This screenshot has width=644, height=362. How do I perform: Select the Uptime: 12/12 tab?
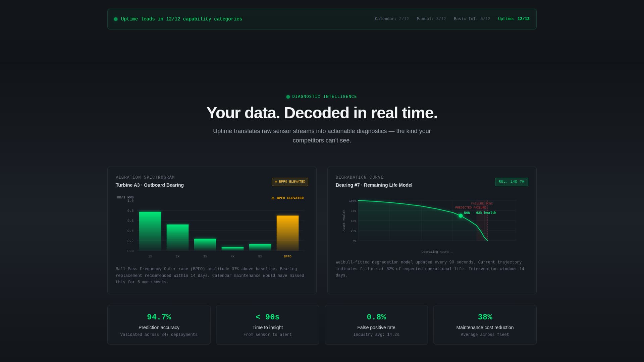[x=514, y=19]
